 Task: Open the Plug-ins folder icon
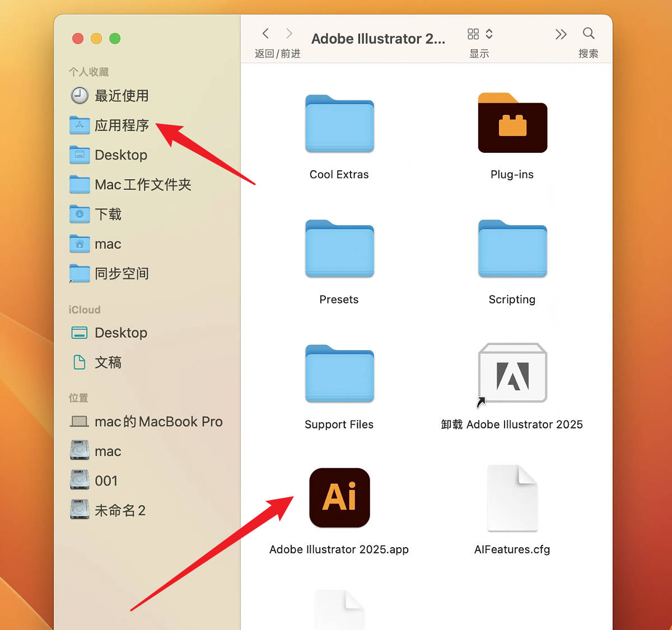[x=512, y=123]
